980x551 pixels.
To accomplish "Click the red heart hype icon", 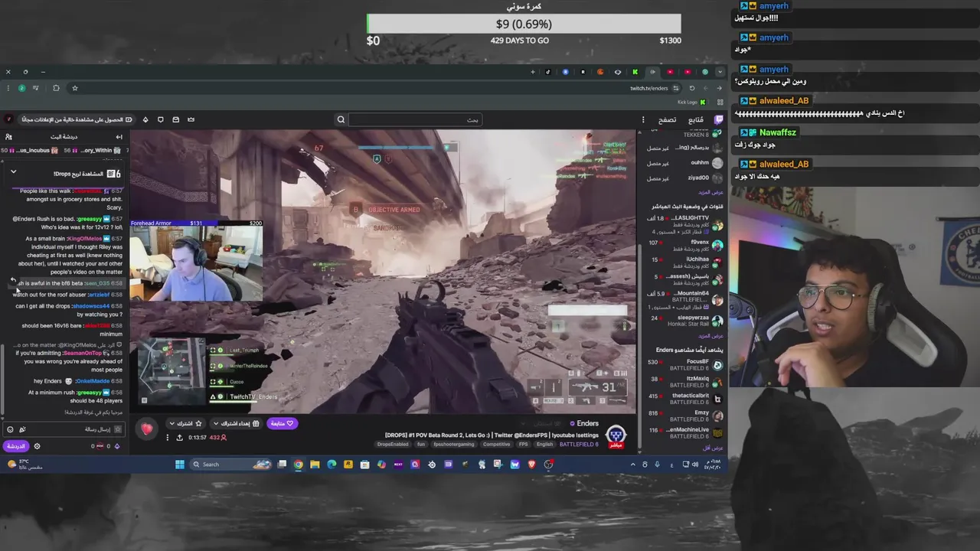I will tap(147, 429).
